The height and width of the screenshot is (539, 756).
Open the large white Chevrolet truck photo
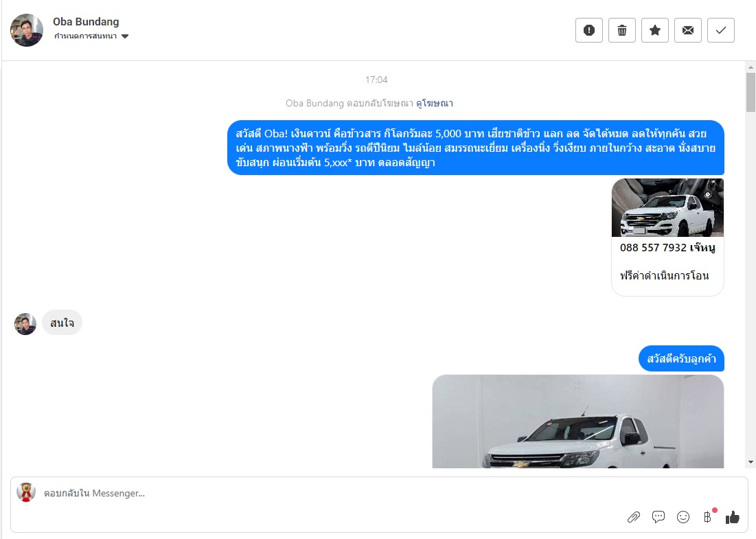point(577,422)
